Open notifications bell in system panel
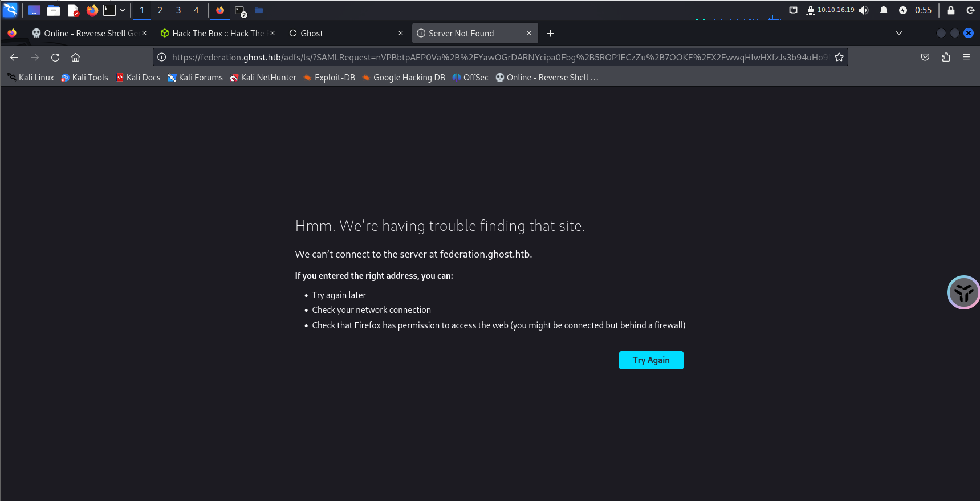This screenshot has width=980, height=501. point(884,10)
